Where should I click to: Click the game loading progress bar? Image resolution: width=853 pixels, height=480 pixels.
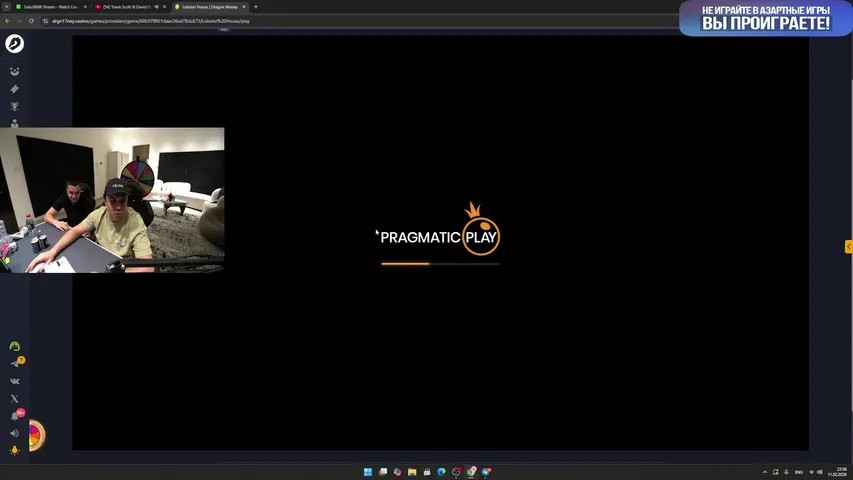pyautogui.click(x=440, y=264)
